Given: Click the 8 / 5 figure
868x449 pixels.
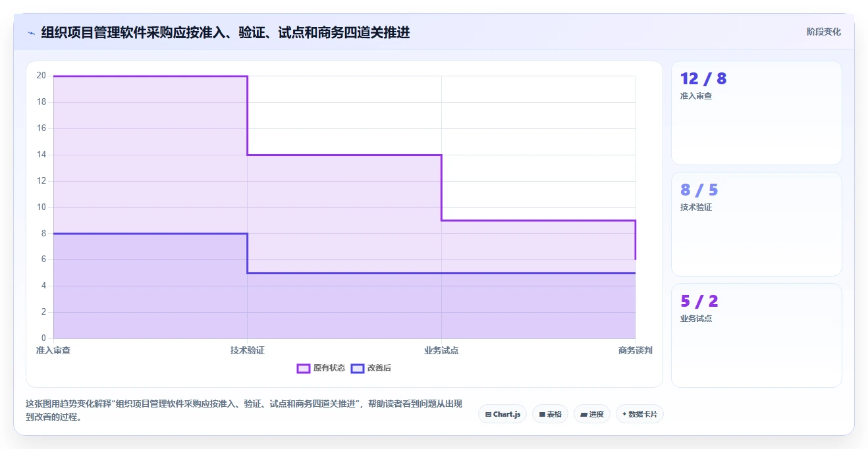Looking at the screenshot, I should 699,190.
